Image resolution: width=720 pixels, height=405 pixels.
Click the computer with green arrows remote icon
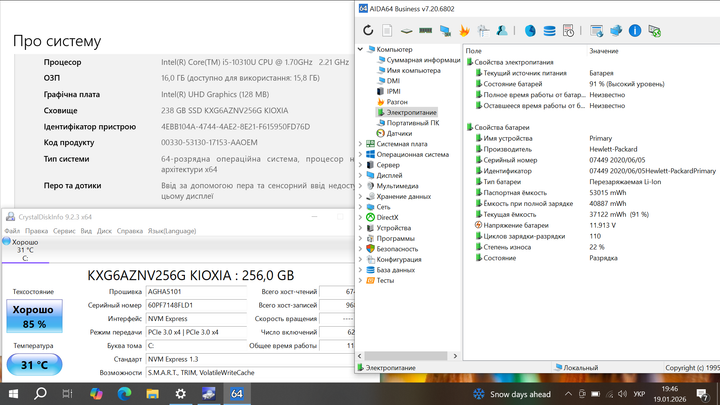(654, 31)
